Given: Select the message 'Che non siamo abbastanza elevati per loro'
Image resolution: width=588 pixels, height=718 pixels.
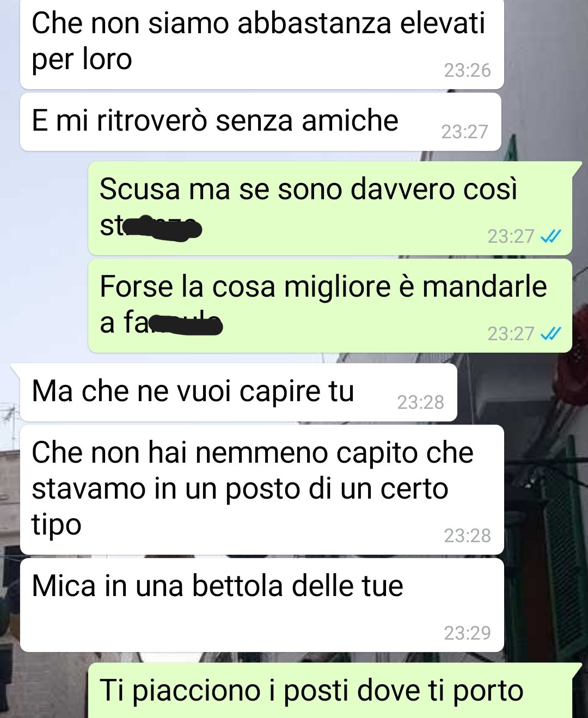Looking at the screenshot, I should tap(262, 44).
